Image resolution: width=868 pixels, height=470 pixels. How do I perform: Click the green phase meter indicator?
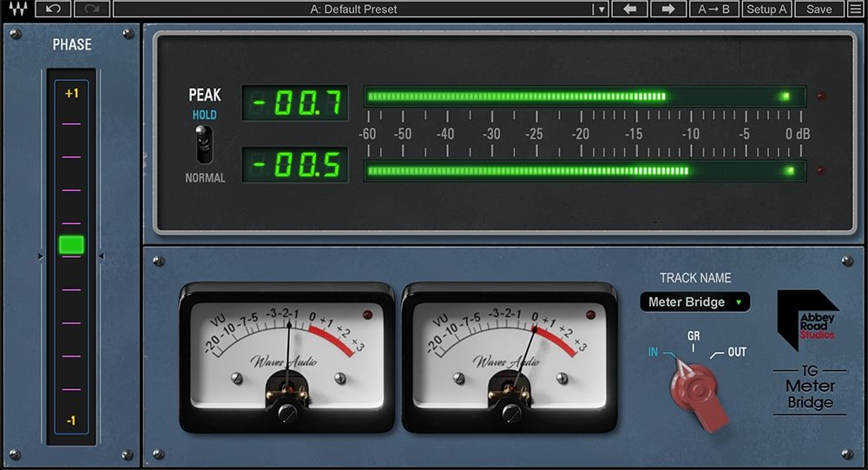[71, 244]
